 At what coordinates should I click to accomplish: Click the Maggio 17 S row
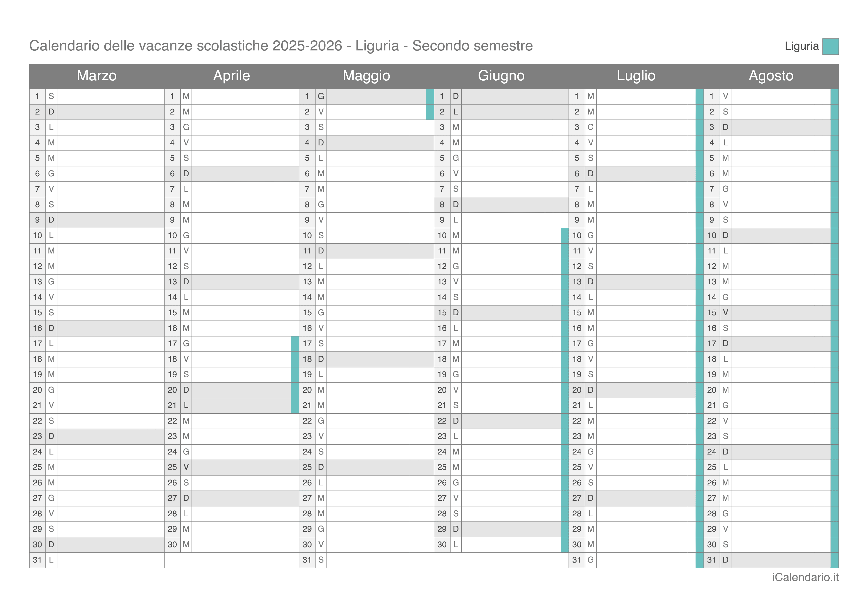coord(366,344)
